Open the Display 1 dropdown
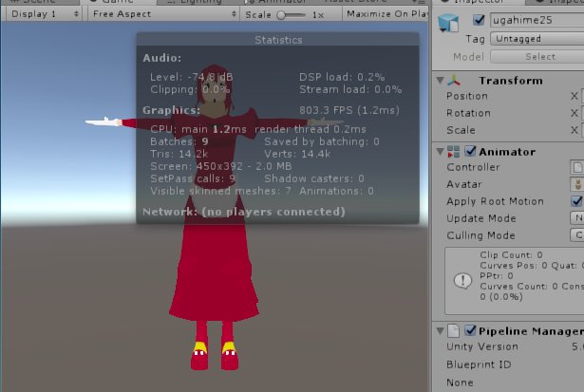The height and width of the screenshot is (392, 584). [44, 14]
